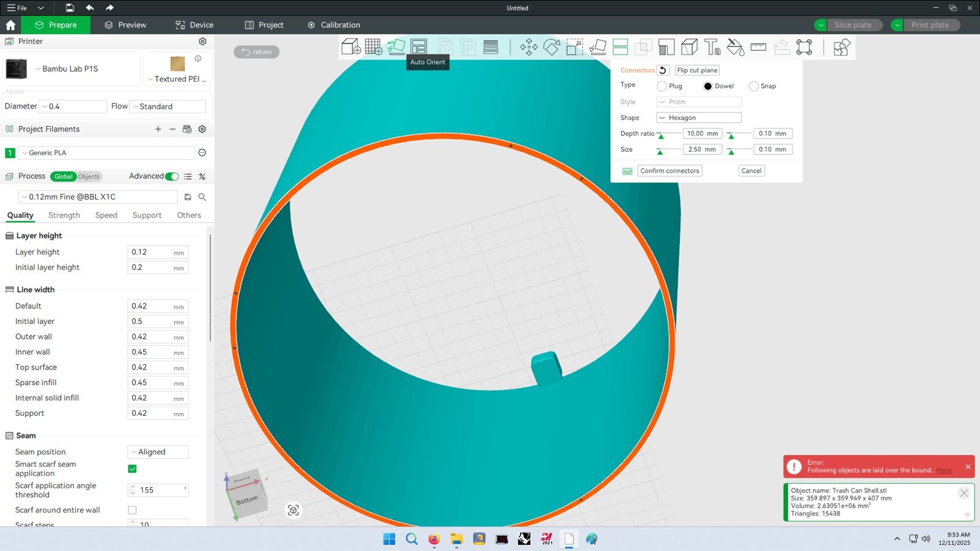Image resolution: width=980 pixels, height=551 pixels.
Task: Expand the Seam position Aligned dropdown
Action: 158,452
